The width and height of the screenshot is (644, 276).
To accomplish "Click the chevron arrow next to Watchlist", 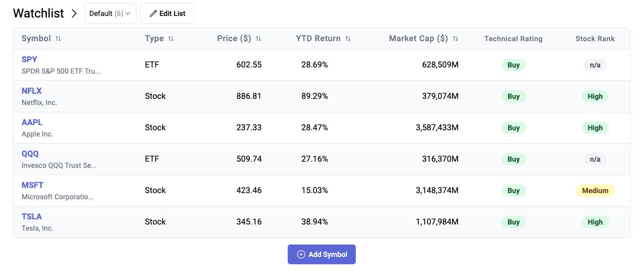I will [x=74, y=13].
